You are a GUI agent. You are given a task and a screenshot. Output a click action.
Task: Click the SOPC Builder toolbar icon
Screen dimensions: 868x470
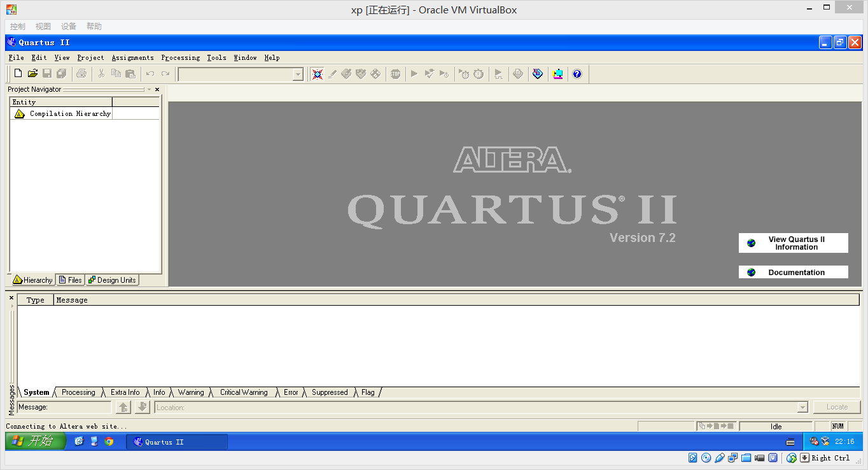click(x=558, y=74)
